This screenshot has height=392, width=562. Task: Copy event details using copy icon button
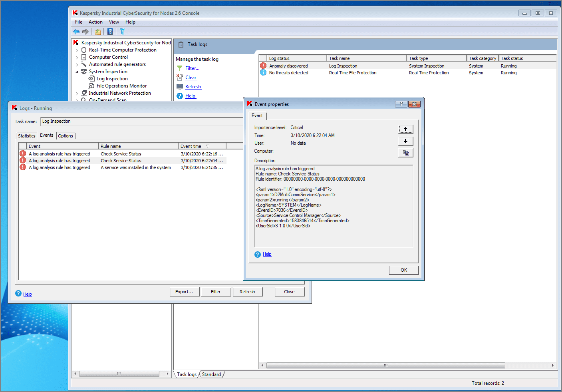(405, 153)
